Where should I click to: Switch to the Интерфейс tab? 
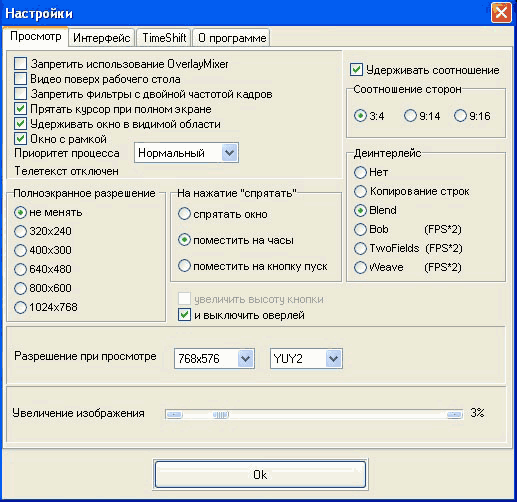point(102,38)
